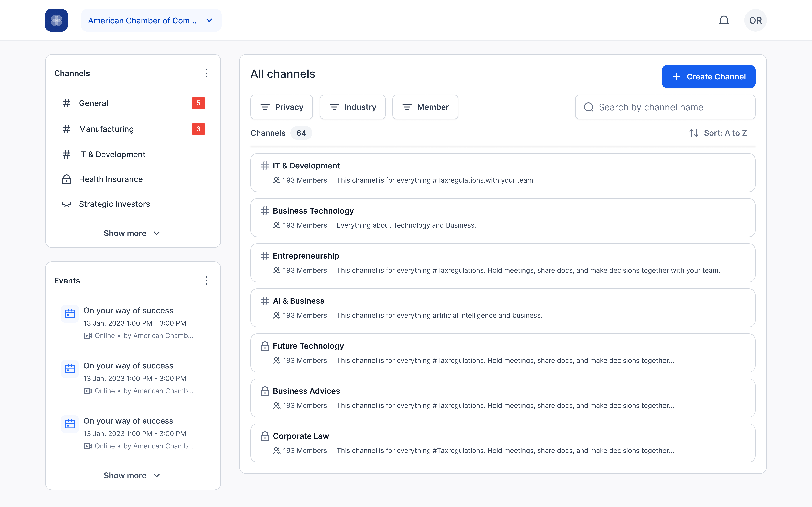Open the Events panel three-dot menu
812x507 pixels.
(206, 281)
